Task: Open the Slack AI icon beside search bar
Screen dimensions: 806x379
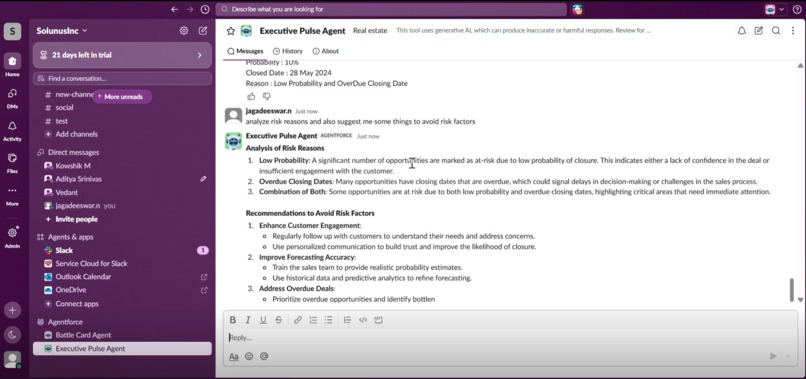Action: [577, 9]
